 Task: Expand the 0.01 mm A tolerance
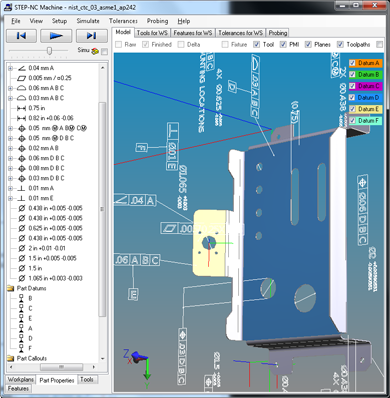pyautogui.click(x=10, y=188)
